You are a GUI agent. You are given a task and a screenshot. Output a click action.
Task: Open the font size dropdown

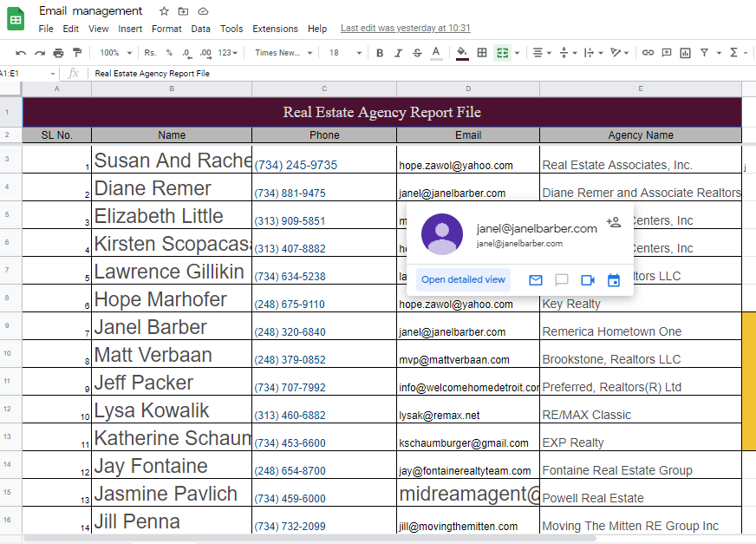(358, 53)
